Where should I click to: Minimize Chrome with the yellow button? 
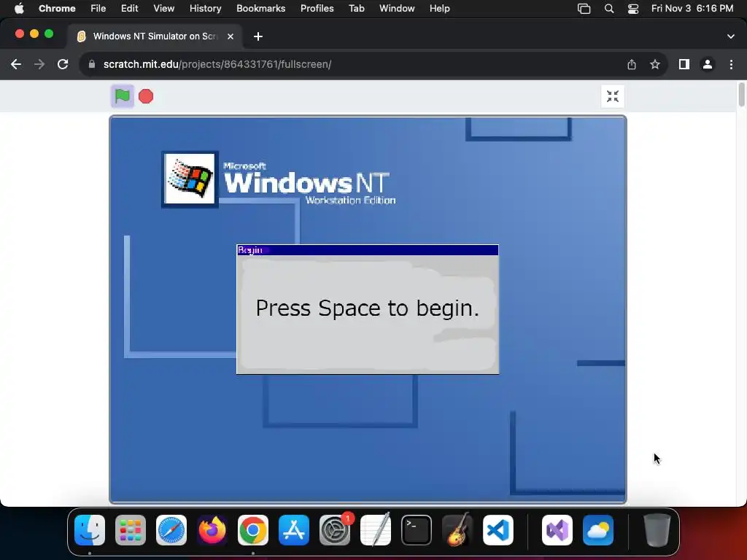click(34, 34)
